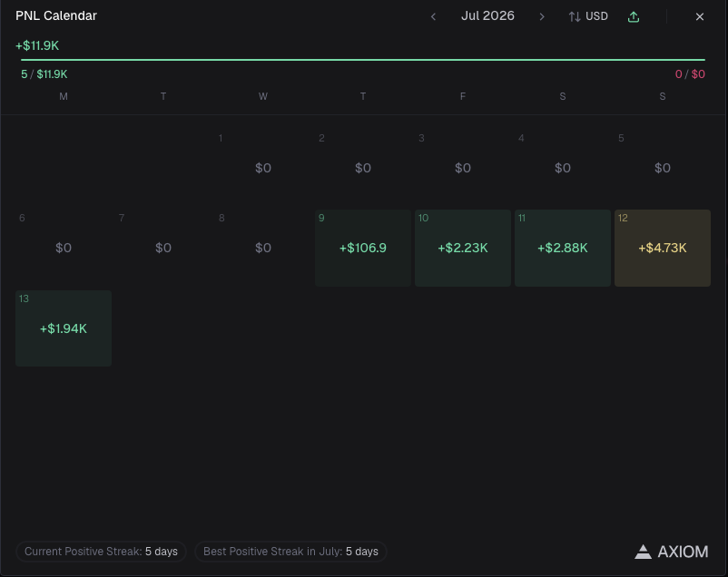Click the July 1 cell with $0
The width and height of the screenshot is (728, 577).
click(263, 168)
